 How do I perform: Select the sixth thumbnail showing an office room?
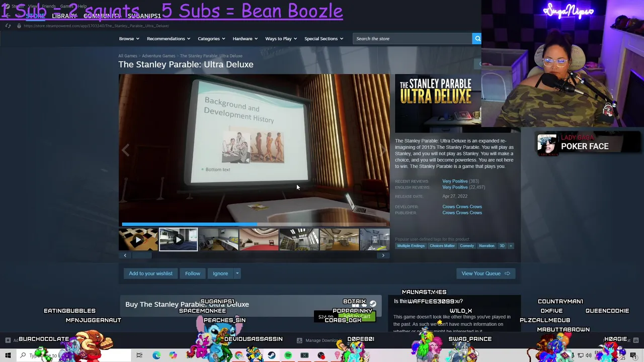[339, 240]
